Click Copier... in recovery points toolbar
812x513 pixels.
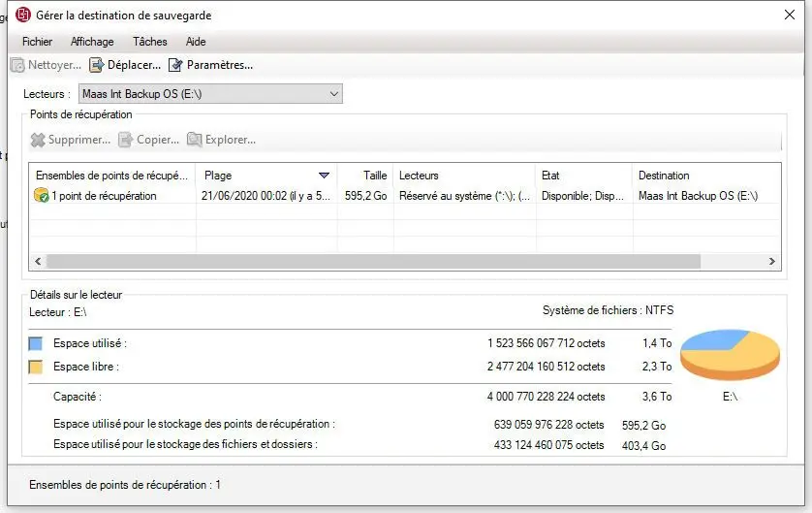[x=158, y=140]
